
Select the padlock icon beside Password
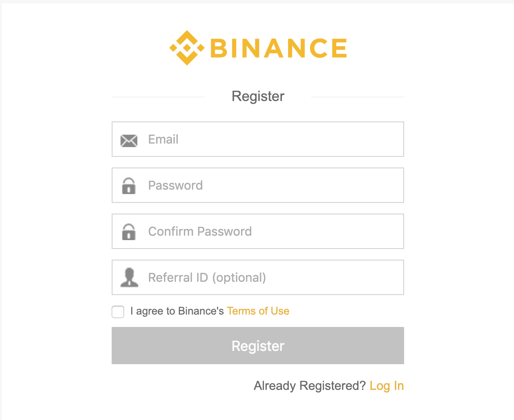pos(129,185)
